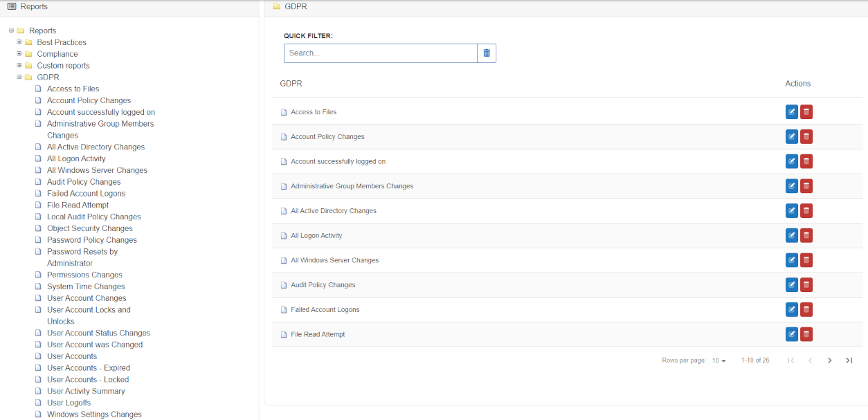Edit the Access to Files report

point(792,112)
